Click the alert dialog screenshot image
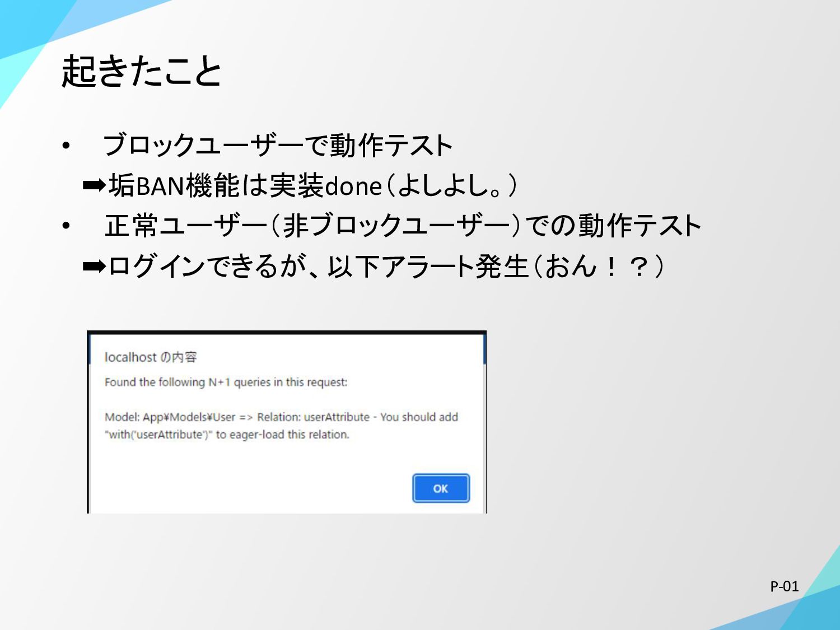 pos(287,422)
